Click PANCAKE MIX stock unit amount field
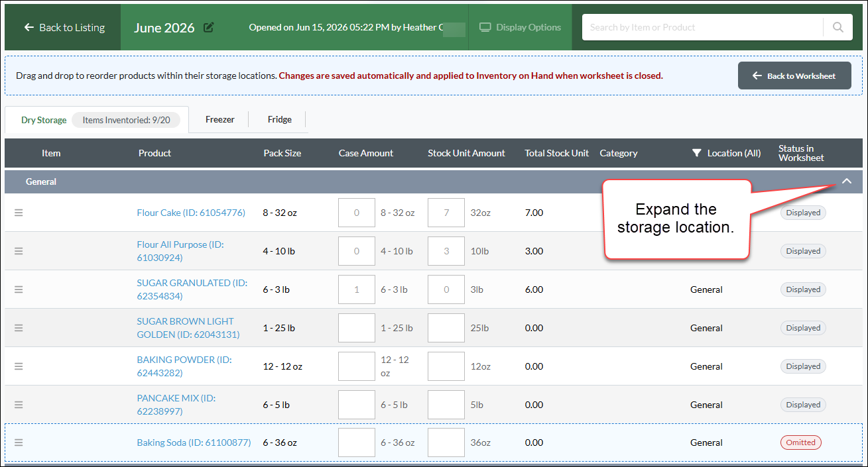This screenshot has width=868, height=467. click(446, 405)
